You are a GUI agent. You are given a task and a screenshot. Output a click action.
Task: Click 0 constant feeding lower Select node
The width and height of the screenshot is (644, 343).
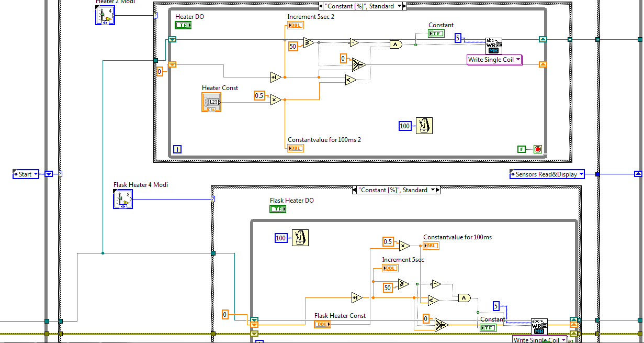[x=426, y=318]
